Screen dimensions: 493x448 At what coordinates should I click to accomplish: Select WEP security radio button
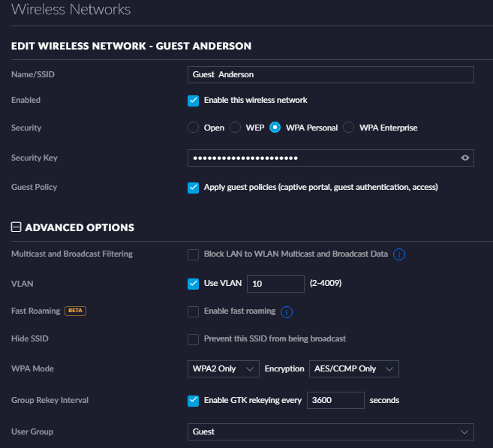tap(235, 128)
